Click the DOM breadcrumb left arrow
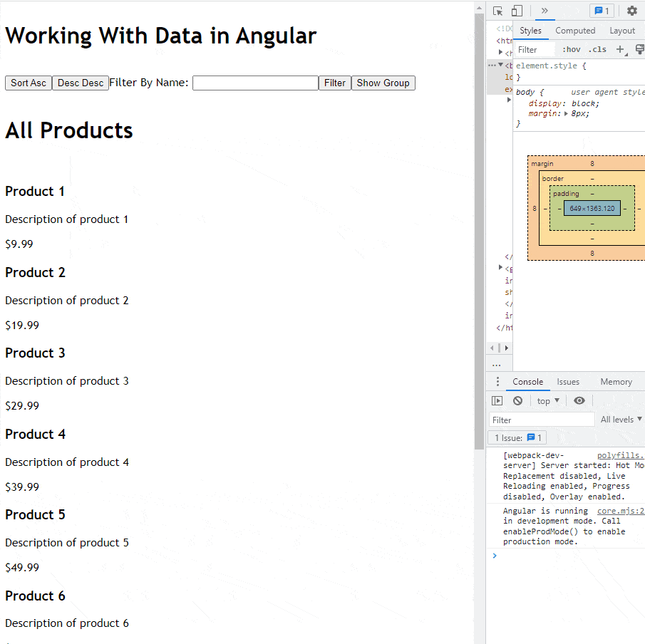The image size is (645, 644). [x=492, y=348]
